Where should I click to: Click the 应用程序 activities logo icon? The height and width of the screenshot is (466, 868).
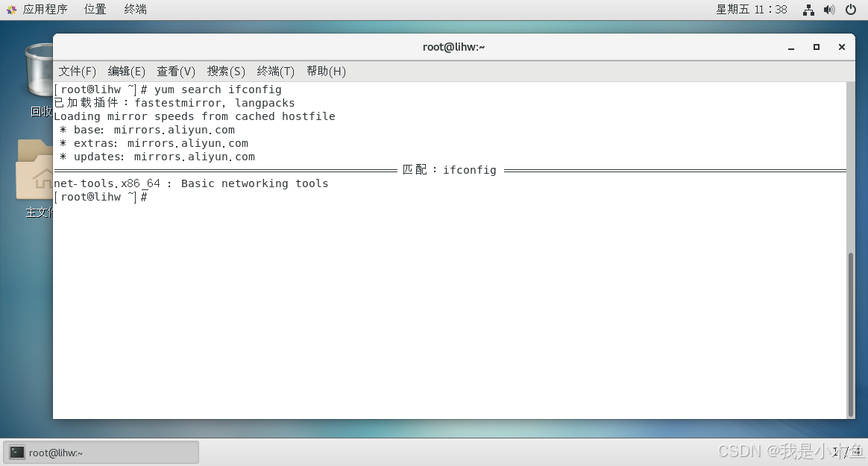point(12,10)
